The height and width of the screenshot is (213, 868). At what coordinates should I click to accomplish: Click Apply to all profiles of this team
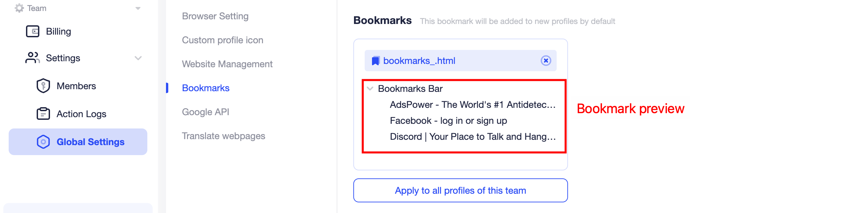(460, 190)
